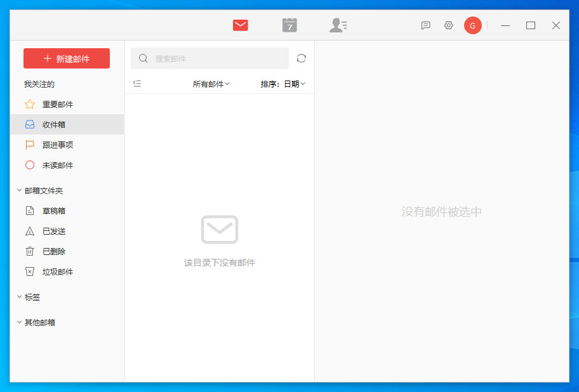The height and width of the screenshot is (392, 579).
Task: Open the feedback message icon
Action: point(426,25)
